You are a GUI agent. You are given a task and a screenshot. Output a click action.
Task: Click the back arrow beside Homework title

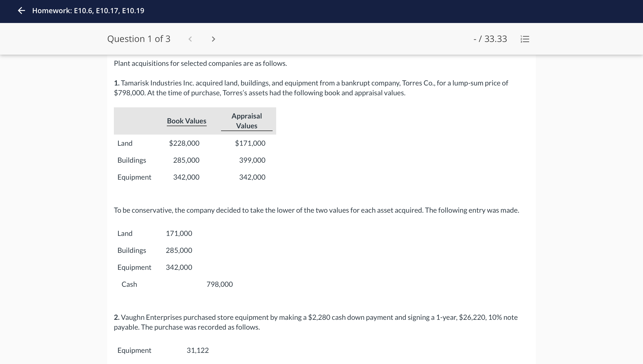(21, 10)
